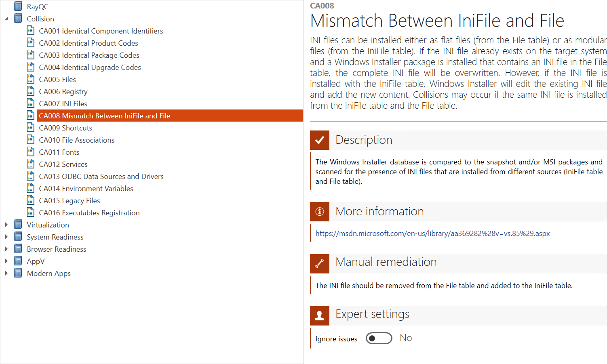Select CA013 ODBC Data Sources and Drivers
Viewport: 607px width, 364px height.
point(101,177)
